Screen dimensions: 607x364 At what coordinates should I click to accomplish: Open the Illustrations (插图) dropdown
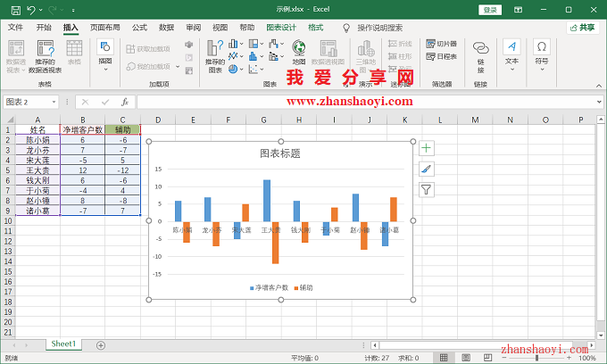click(x=105, y=56)
